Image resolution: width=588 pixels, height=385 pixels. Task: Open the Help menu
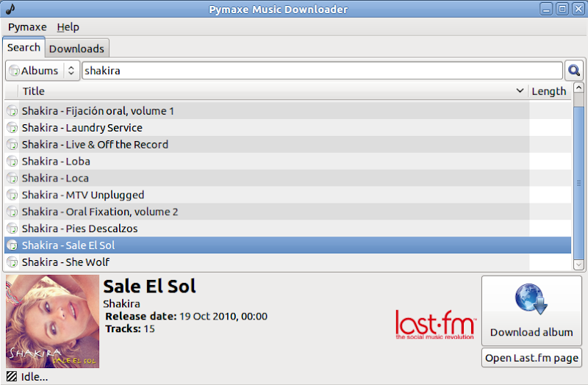(68, 27)
